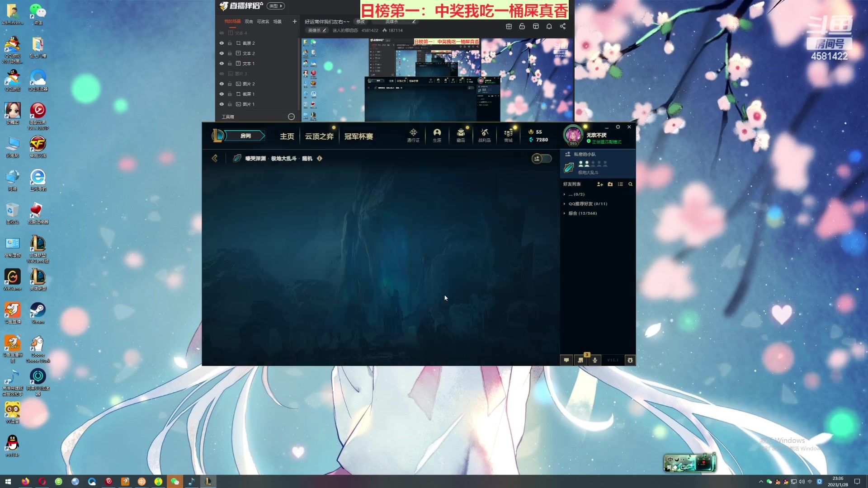The image size is (868, 488).
Task: Toggle the lock on 截屏 2 source
Action: 230,43
